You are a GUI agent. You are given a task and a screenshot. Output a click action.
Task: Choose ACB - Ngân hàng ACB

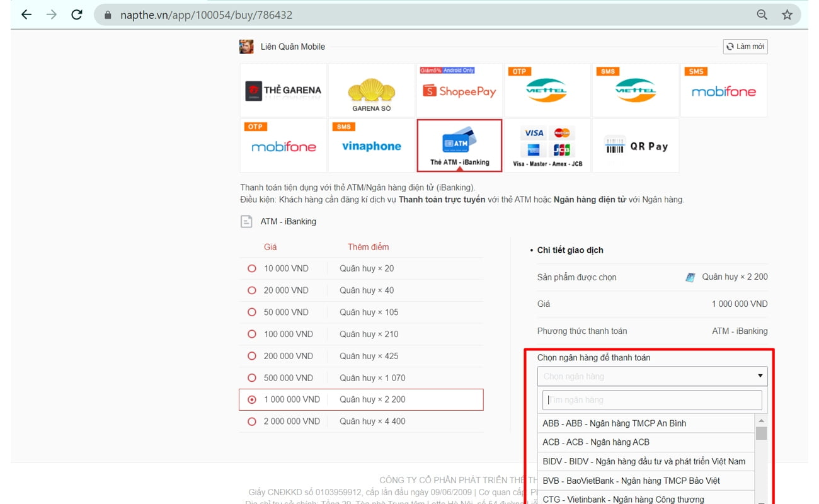pos(646,442)
